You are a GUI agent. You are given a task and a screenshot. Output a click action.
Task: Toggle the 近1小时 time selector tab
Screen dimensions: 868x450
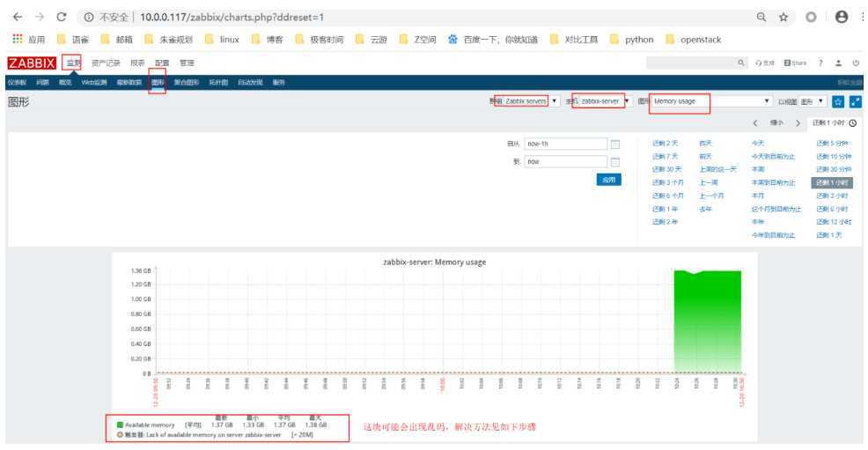[x=835, y=123]
